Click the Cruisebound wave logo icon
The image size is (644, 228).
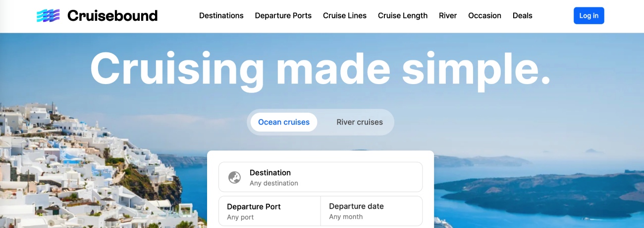pyautogui.click(x=48, y=16)
